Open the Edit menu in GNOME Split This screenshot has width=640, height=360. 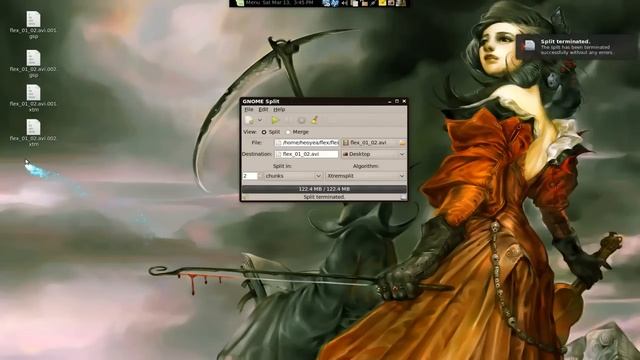pyautogui.click(x=263, y=109)
